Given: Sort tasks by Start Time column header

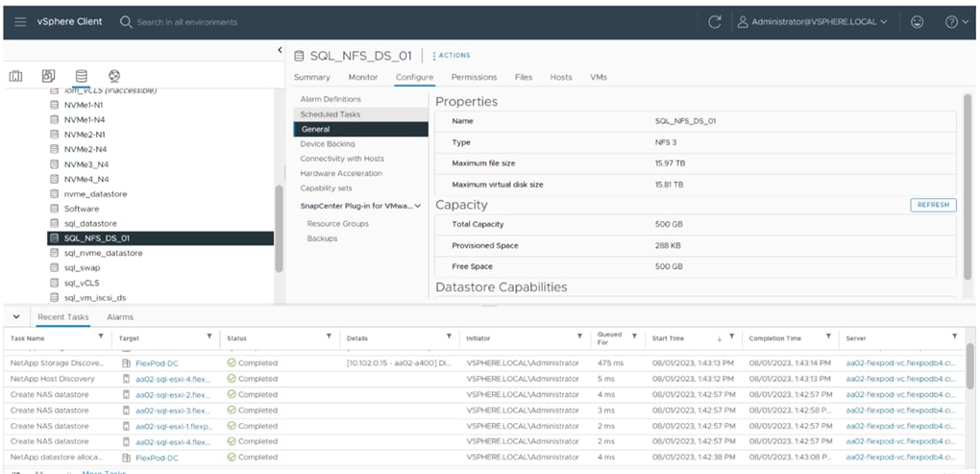Looking at the screenshot, I should point(668,338).
